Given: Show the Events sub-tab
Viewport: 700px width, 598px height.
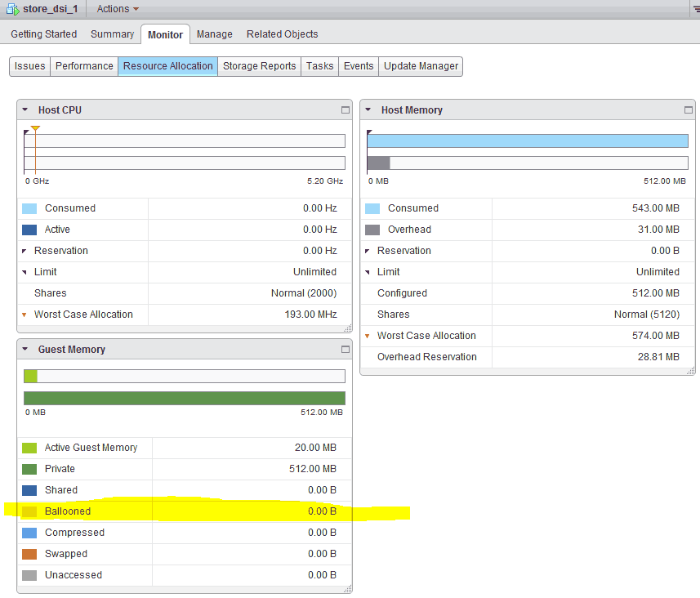Looking at the screenshot, I should click(x=359, y=66).
